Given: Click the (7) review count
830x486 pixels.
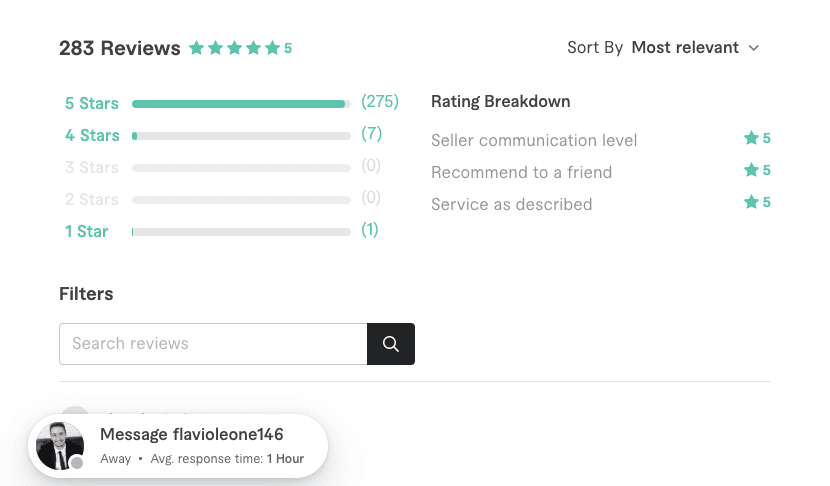Looking at the screenshot, I should point(372,133).
